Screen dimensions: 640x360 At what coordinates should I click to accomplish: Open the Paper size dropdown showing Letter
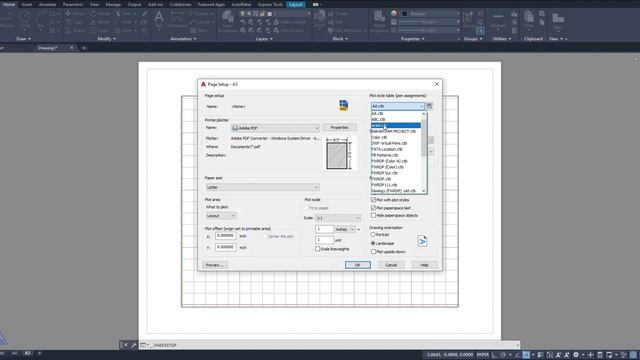[262, 187]
